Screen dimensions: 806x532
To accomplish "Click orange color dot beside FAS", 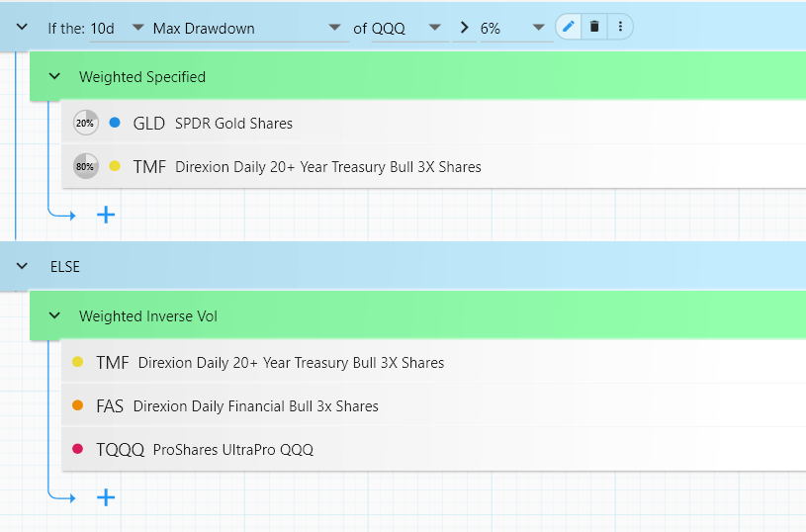I will 77,405.
